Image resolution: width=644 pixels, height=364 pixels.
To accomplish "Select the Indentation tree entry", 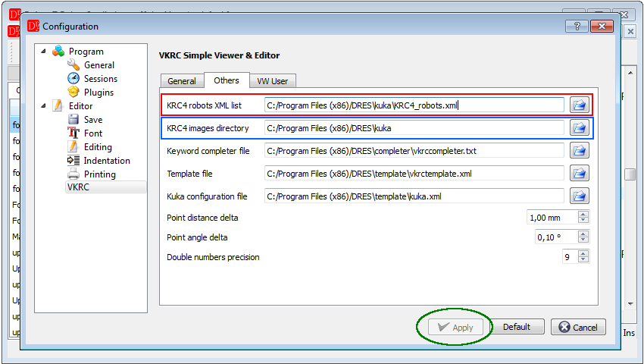I will (107, 161).
